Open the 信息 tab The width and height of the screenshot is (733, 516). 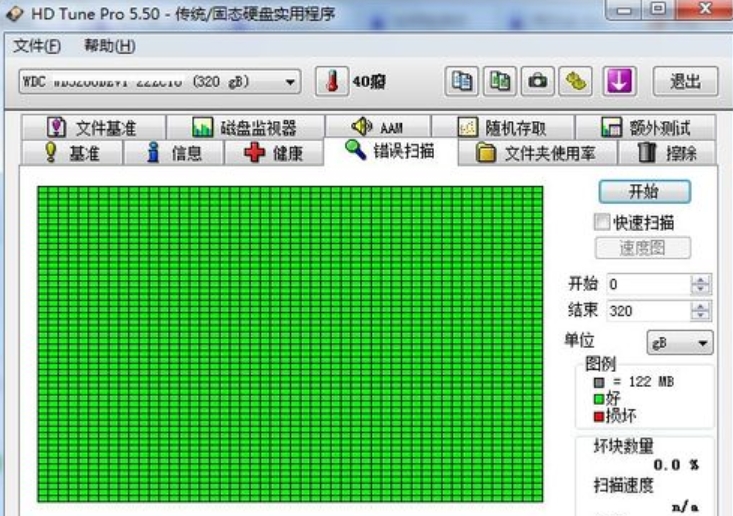(x=173, y=153)
